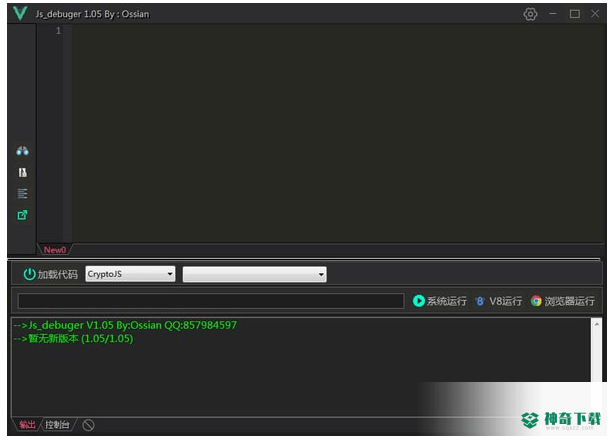Screen dimensions: 613x442
Task: Click the expression input field
Action: 211,301
